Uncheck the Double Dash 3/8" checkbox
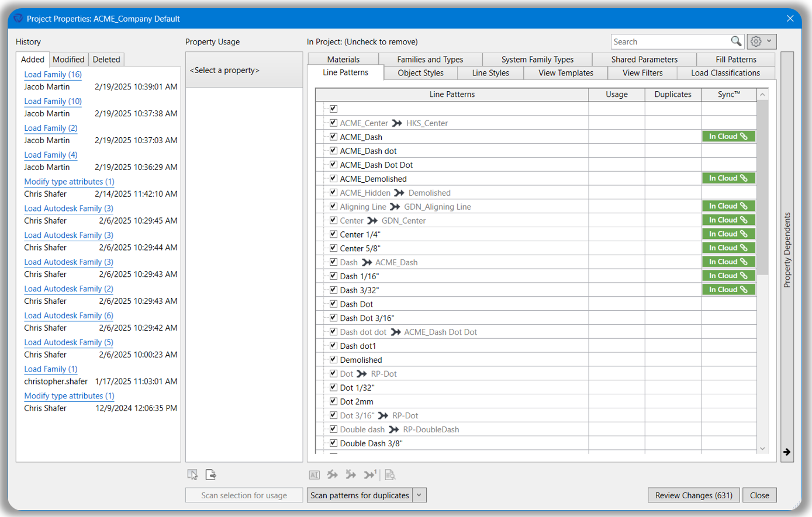The height and width of the screenshot is (517, 812). (333, 443)
